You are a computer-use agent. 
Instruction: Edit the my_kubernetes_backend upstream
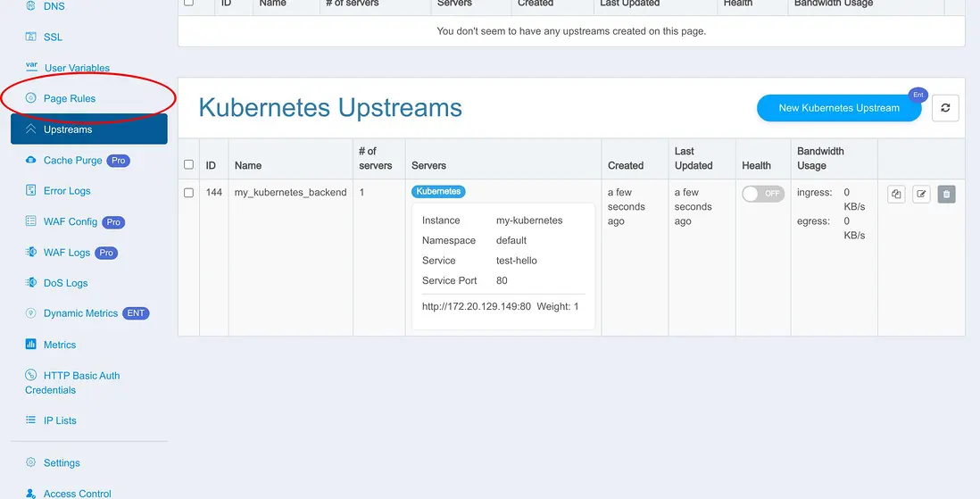click(921, 194)
